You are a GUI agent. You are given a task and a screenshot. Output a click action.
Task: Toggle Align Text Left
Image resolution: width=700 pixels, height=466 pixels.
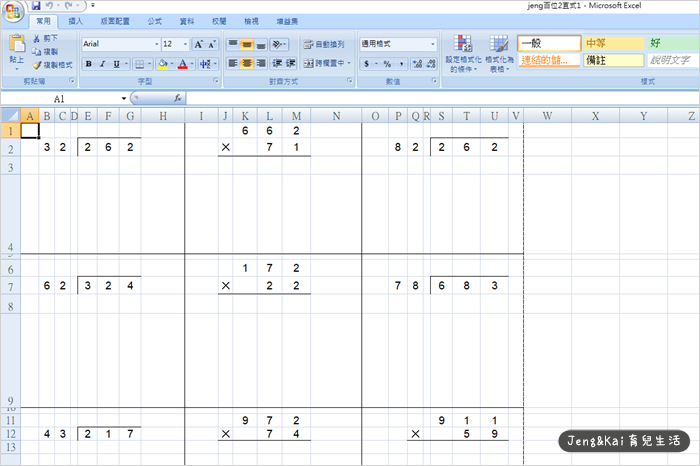point(233,63)
